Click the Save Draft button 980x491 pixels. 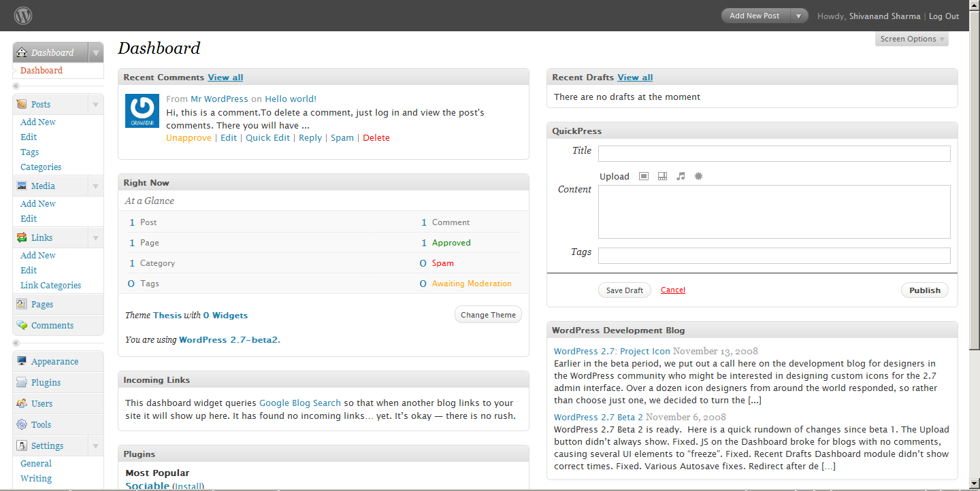625,290
